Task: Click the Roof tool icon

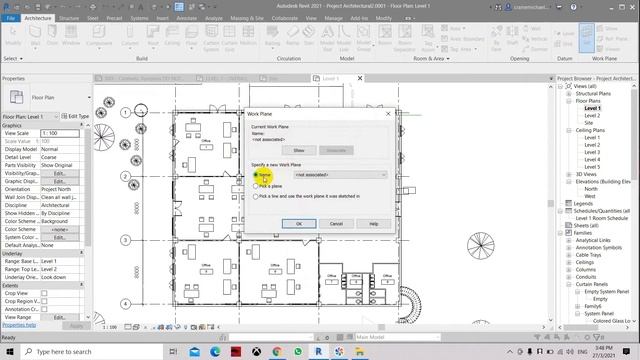Action: [153, 36]
